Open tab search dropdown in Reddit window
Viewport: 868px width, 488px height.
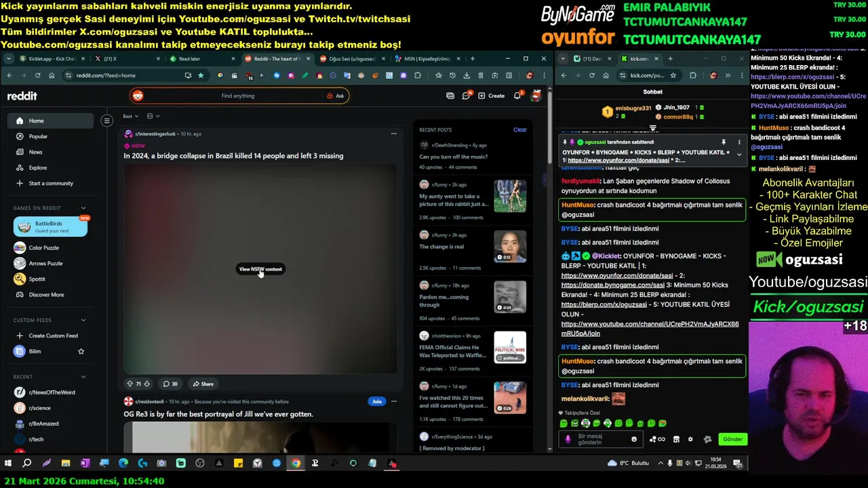(9, 58)
